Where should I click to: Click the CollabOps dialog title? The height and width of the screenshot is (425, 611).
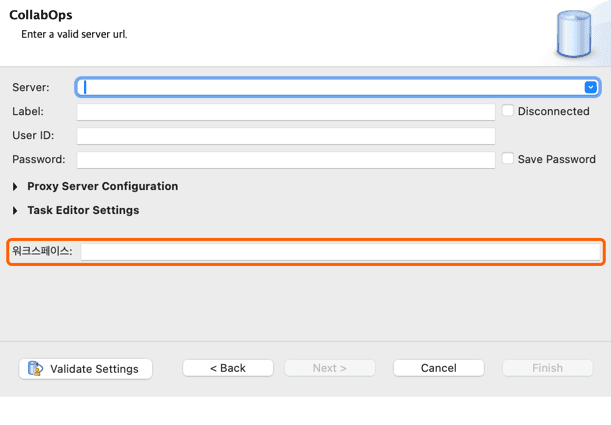41,15
